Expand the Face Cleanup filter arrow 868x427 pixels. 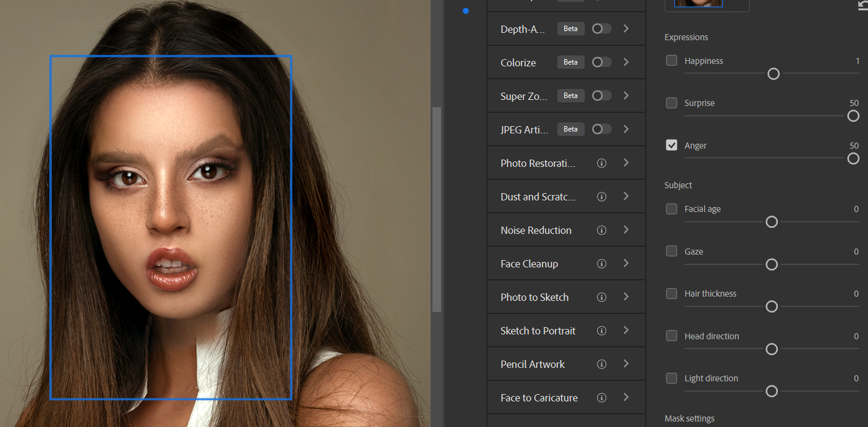click(x=626, y=264)
